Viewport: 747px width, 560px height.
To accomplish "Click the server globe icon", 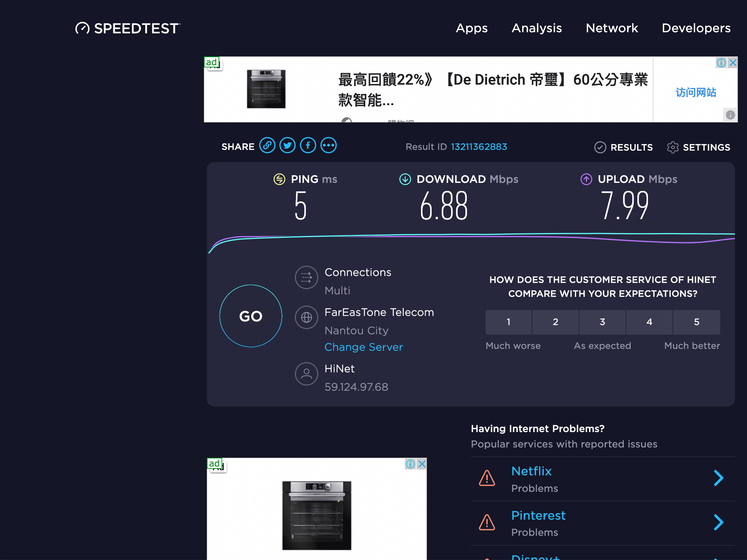I will tap(306, 317).
